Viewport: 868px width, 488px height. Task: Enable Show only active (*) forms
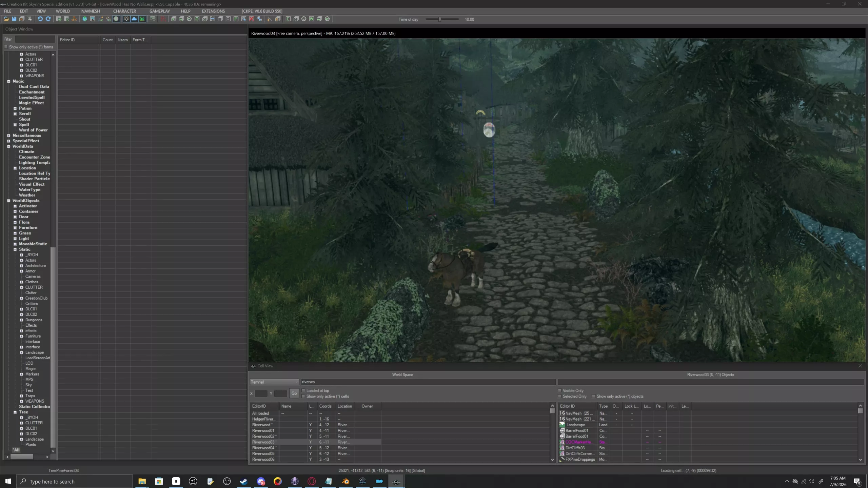tap(6, 47)
